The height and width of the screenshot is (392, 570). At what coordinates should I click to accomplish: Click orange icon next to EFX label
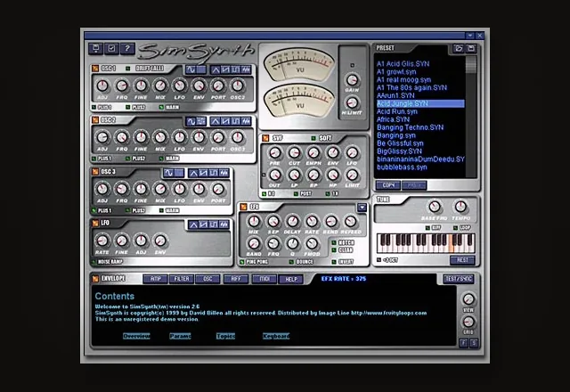(x=243, y=207)
